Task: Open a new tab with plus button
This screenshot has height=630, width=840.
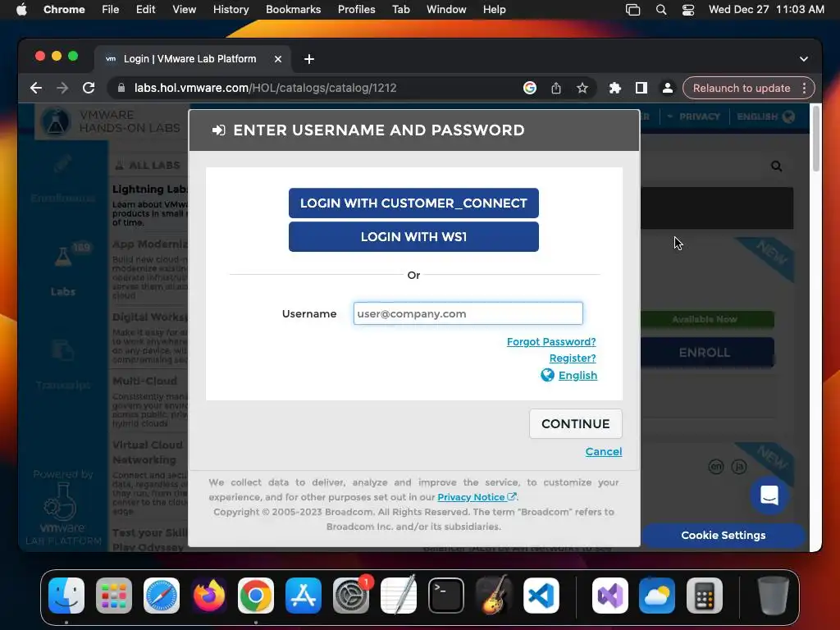Action: pyautogui.click(x=309, y=59)
